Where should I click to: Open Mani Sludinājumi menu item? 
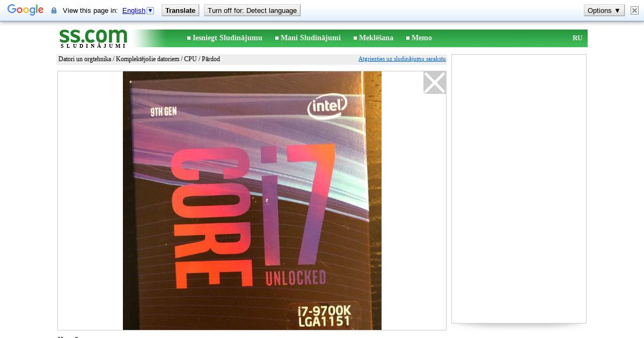click(311, 38)
